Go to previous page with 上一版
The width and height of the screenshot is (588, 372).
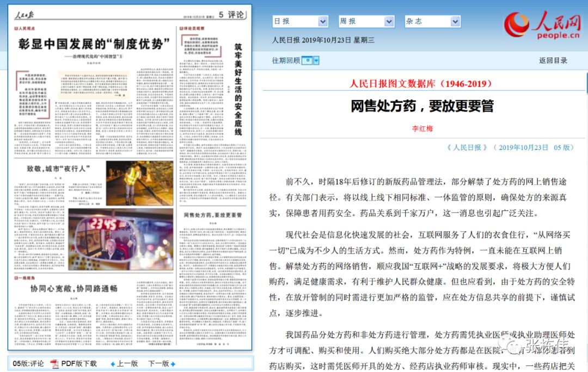[127, 363]
